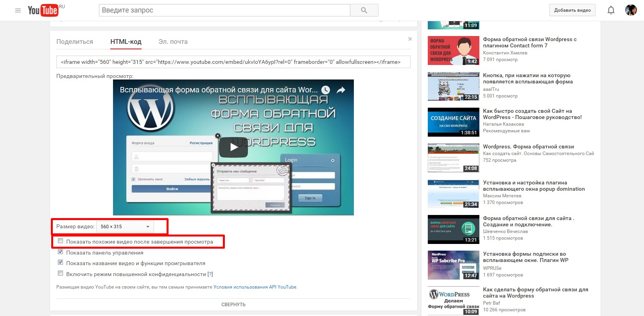Open 'Установка формы подписки' video title

pyautogui.click(x=526, y=257)
